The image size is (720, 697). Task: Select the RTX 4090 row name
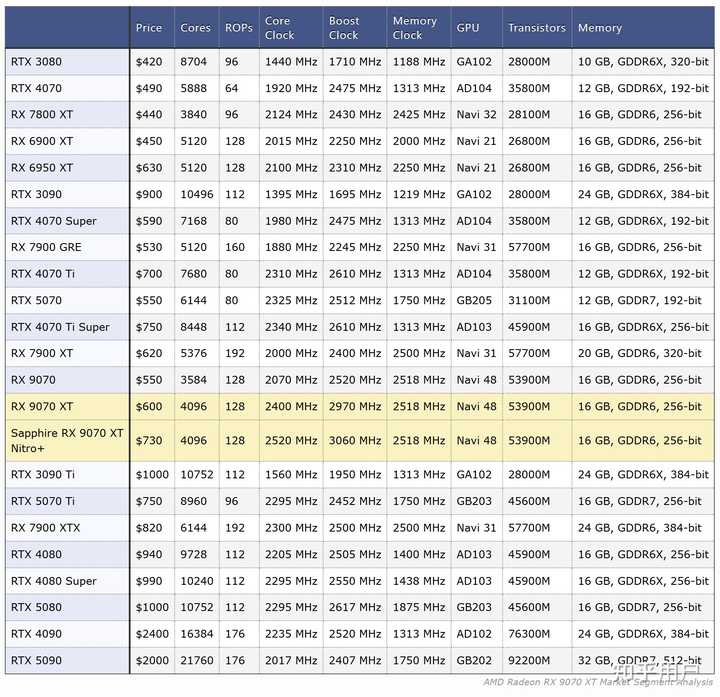tap(36, 634)
